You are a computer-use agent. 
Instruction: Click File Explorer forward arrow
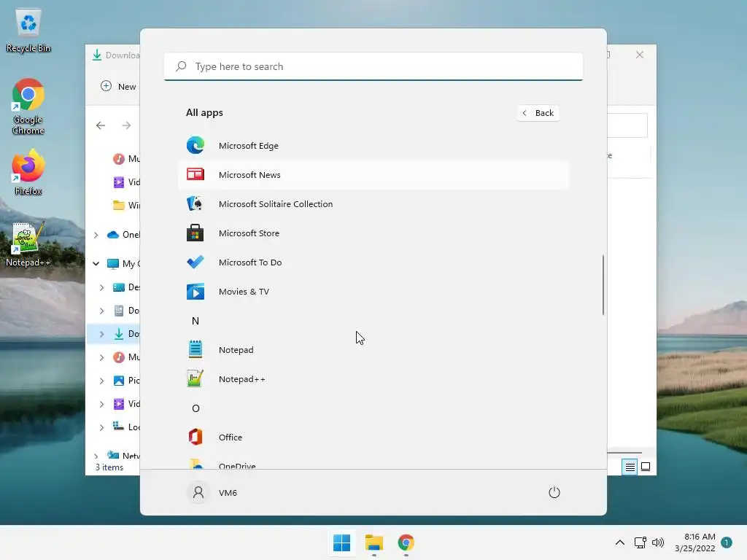tap(126, 125)
